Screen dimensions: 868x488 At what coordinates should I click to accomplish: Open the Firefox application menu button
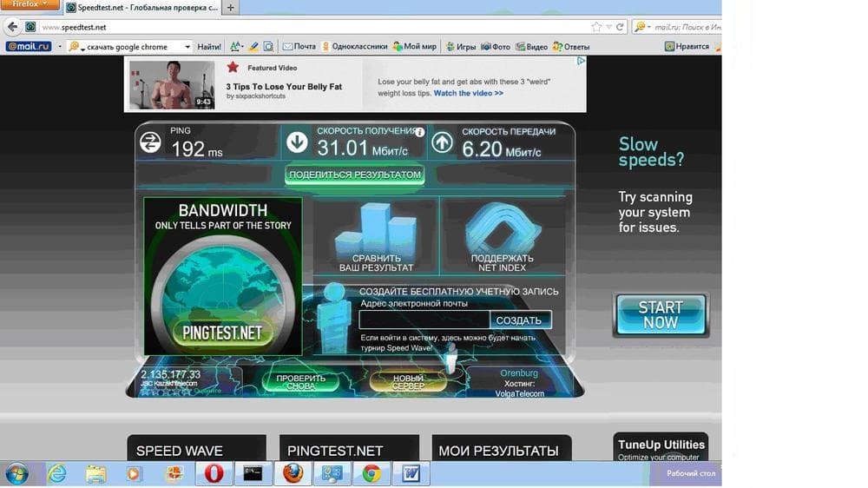click(x=30, y=4)
